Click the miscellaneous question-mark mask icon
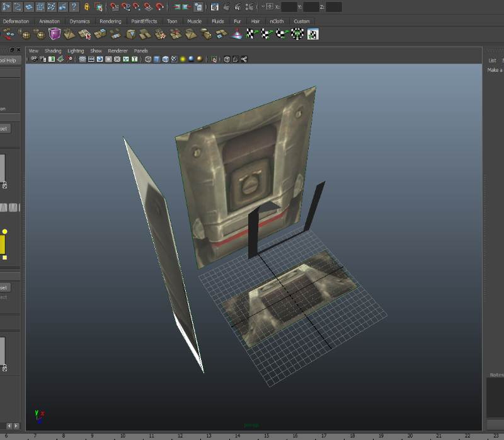Viewport: 504px width, 440px height. (74, 7)
